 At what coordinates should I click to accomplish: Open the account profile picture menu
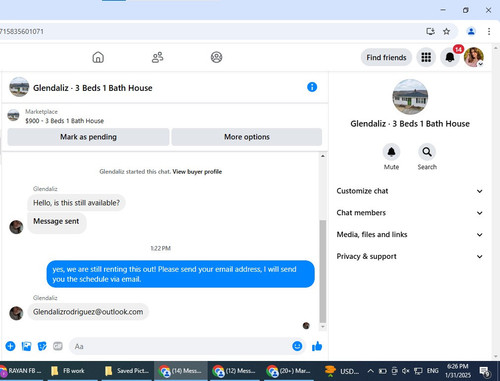pyautogui.click(x=474, y=57)
